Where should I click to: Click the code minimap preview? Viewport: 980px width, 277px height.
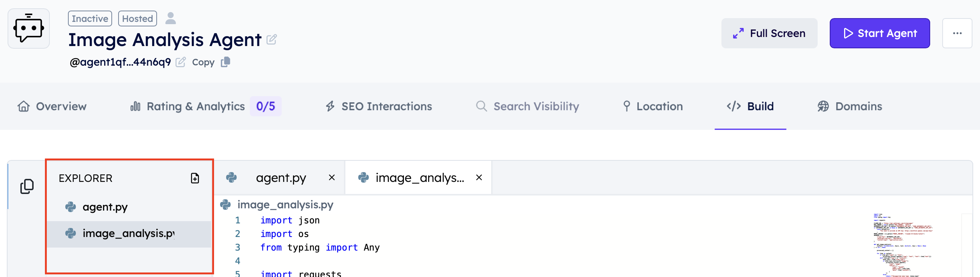[901, 243]
